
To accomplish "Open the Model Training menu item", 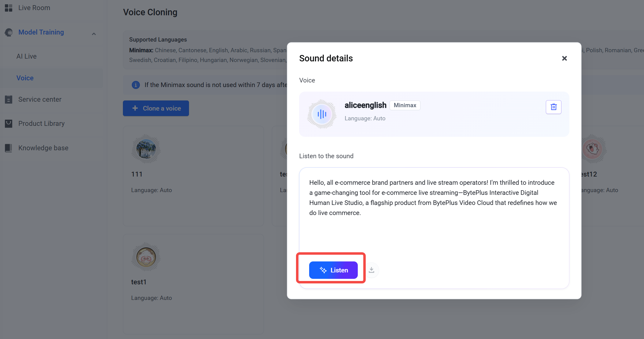I will [x=41, y=32].
